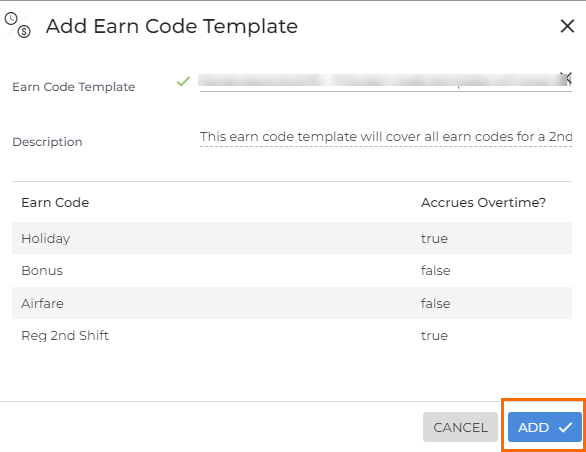Sort by the Earn Code column header
The height and width of the screenshot is (452, 586).
pyautogui.click(x=55, y=203)
